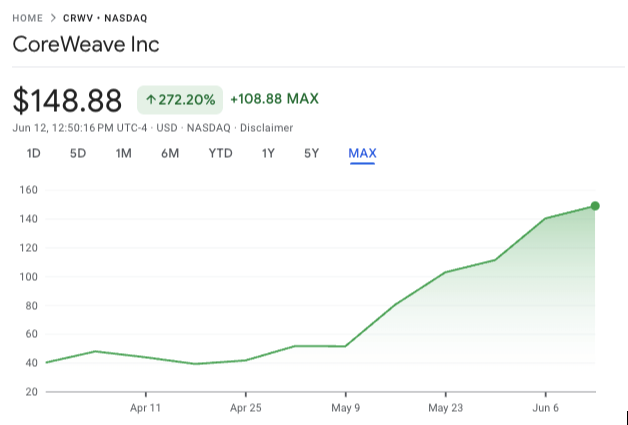The image size is (628, 425).
Task: Open the Disclaimer link
Action: tap(266, 128)
